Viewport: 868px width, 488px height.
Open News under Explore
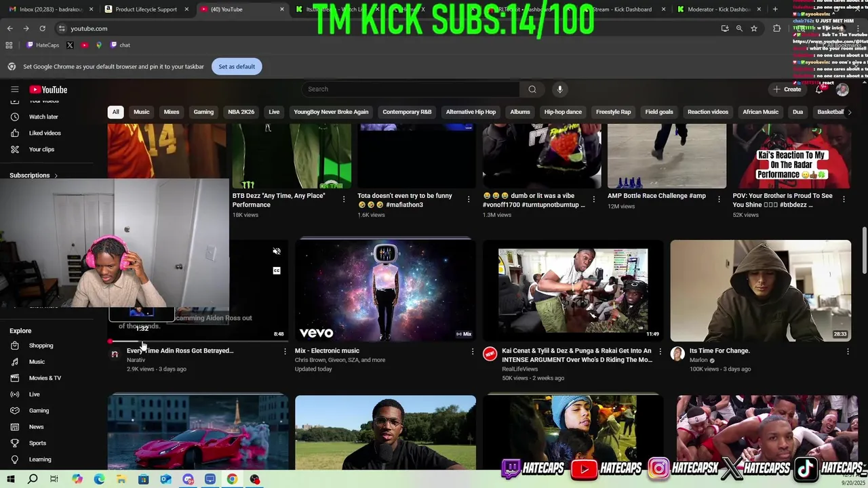tap(36, 427)
